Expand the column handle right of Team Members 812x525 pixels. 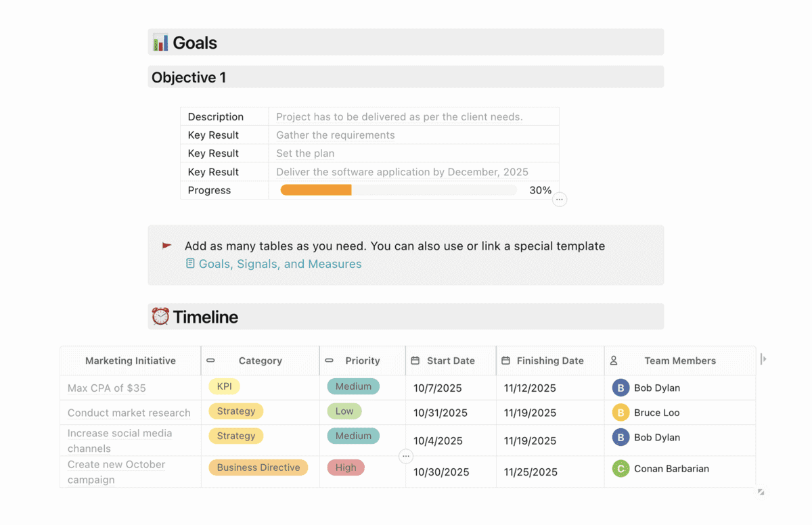[x=763, y=359]
